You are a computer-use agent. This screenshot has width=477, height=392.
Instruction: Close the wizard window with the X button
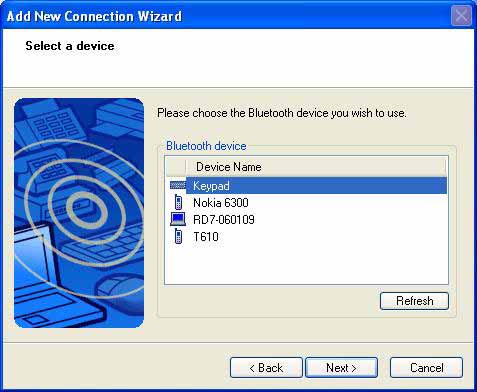(461, 15)
